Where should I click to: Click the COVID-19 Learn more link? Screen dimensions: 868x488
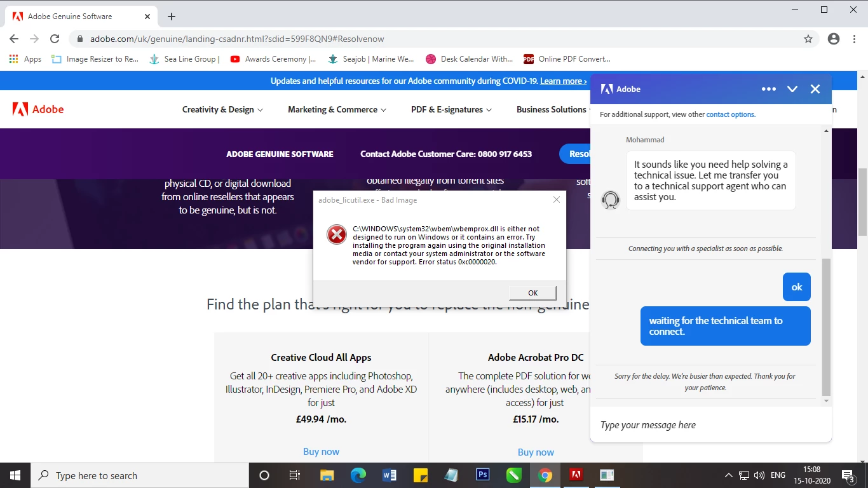(x=563, y=81)
